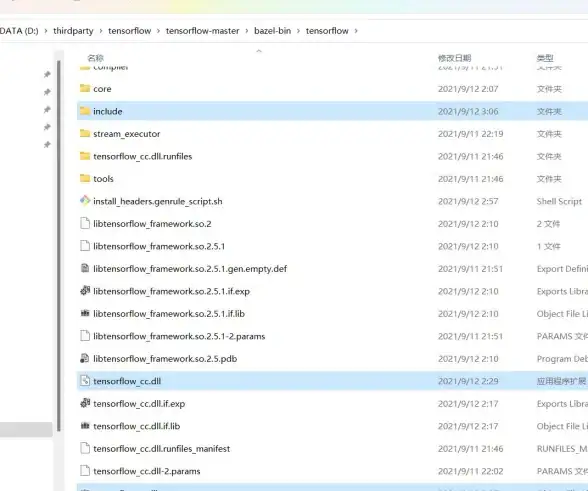Image resolution: width=588 pixels, height=491 pixels.
Task: Select file name install_headers.genrule_script.sh
Action: tap(158, 201)
